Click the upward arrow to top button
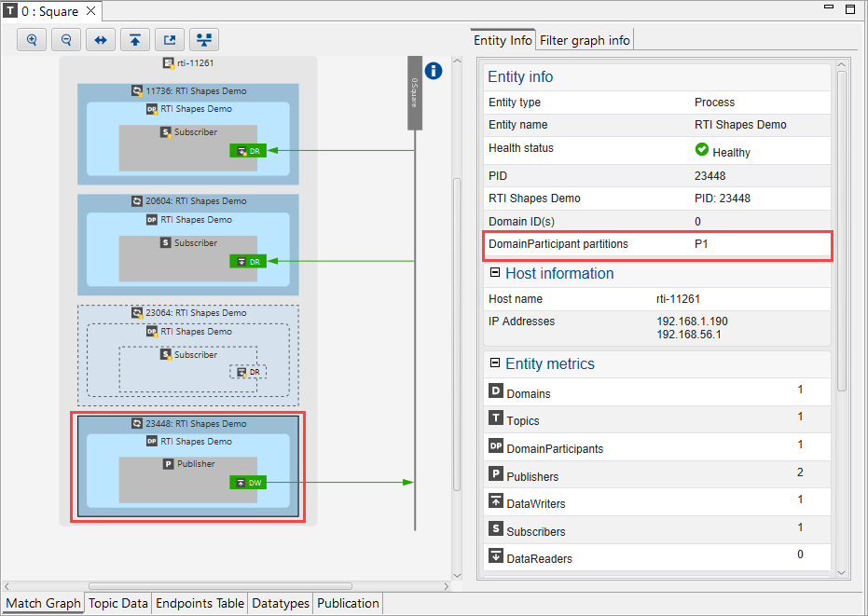Image resolution: width=868 pixels, height=616 pixels. click(135, 40)
